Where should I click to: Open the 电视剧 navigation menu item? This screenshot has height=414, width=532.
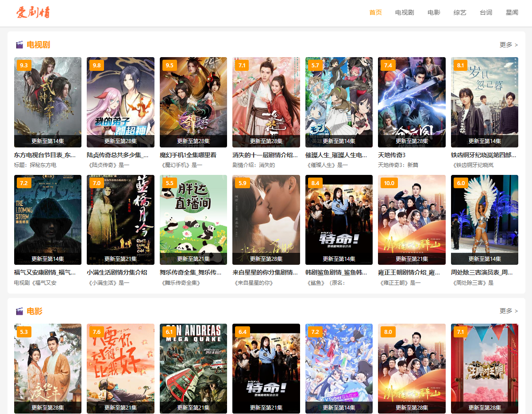[x=405, y=12]
